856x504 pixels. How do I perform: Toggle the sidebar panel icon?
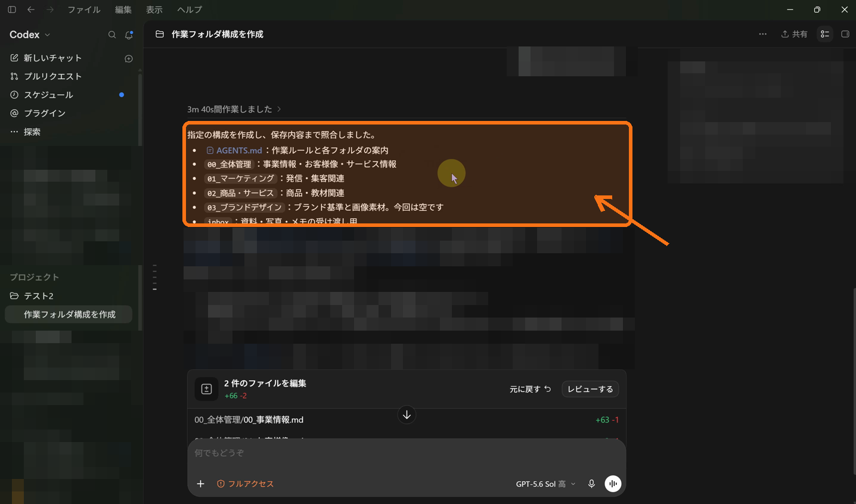pyautogui.click(x=12, y=10)
